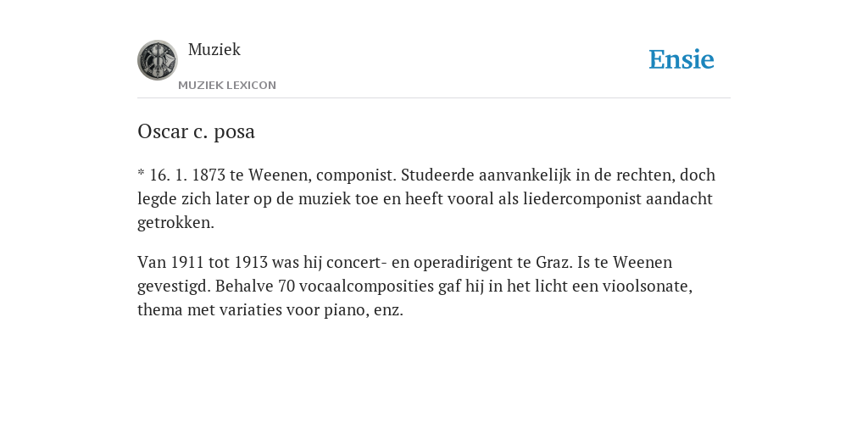Open the MUZIEK LEXICON source label
The image size is (868, 434).
(x=227, y=86)
